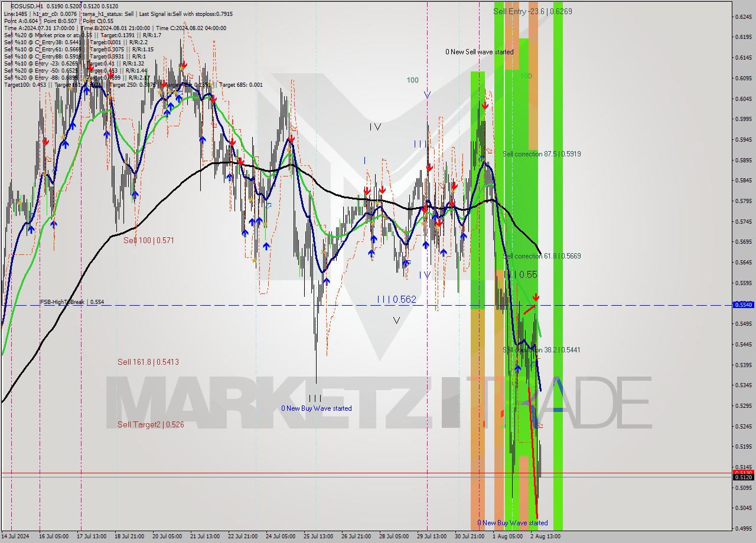
Task: Click the red sell arrow above the 0.5540 line
Action: (535, 297)
